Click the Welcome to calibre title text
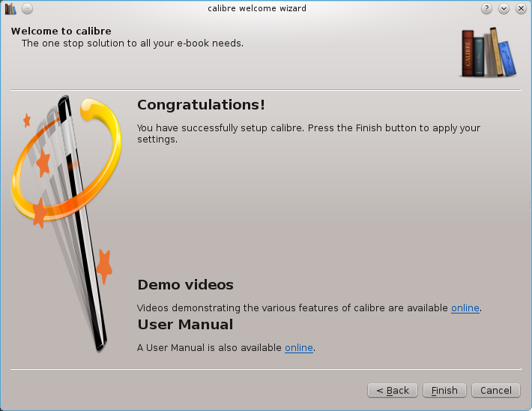The image size is (532, 411). click(61, 31)
